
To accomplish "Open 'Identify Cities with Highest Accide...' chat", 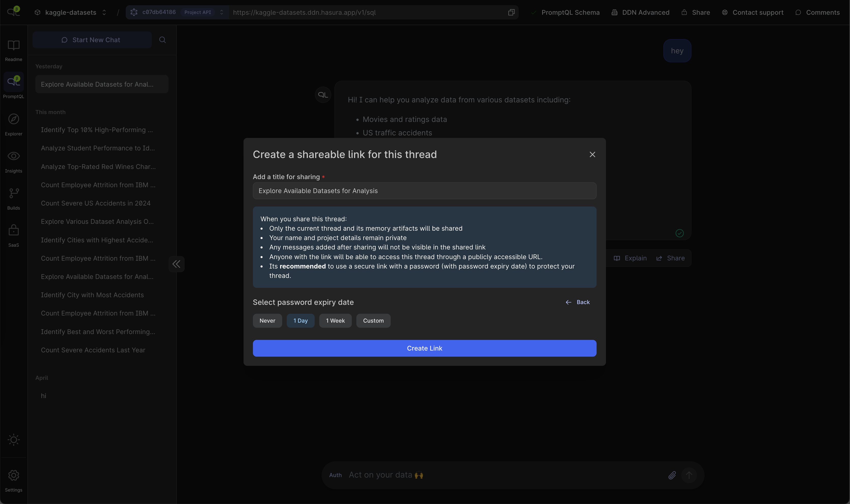I will tap(102, 240).
